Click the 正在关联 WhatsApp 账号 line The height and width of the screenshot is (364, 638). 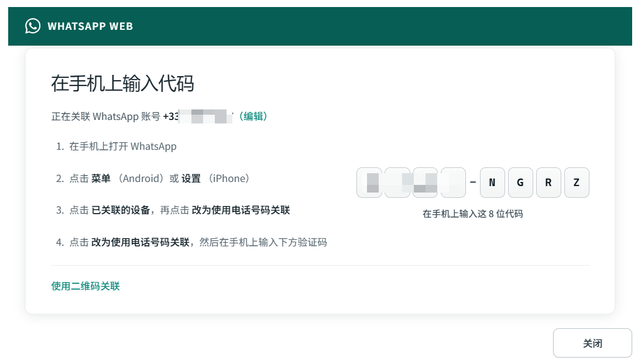(x=159, y=116)
